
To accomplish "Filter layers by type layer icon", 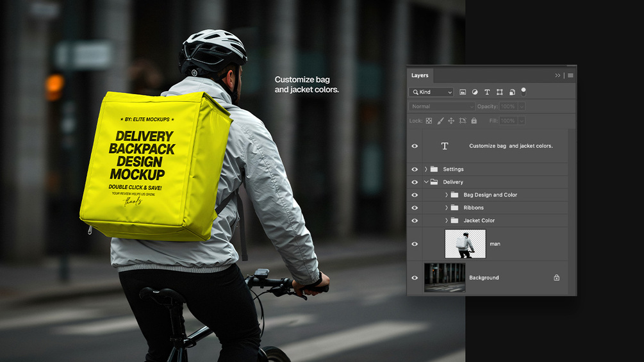I will click(487, 92).
